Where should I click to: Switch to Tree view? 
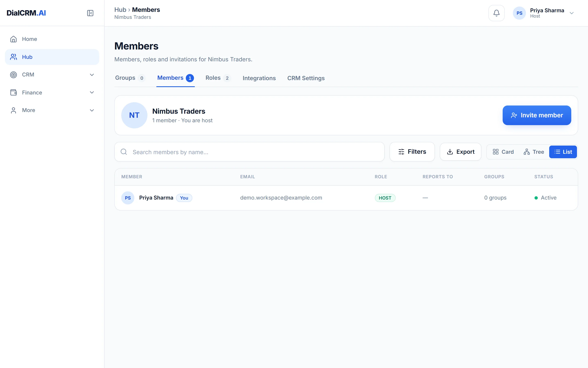click(x=533, y=152)
